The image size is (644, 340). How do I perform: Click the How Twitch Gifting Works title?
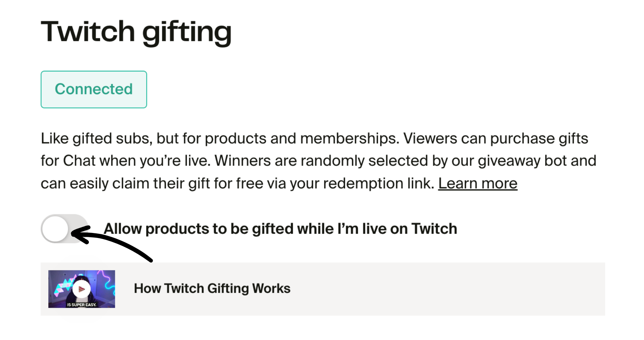click(x=212, y=288)
